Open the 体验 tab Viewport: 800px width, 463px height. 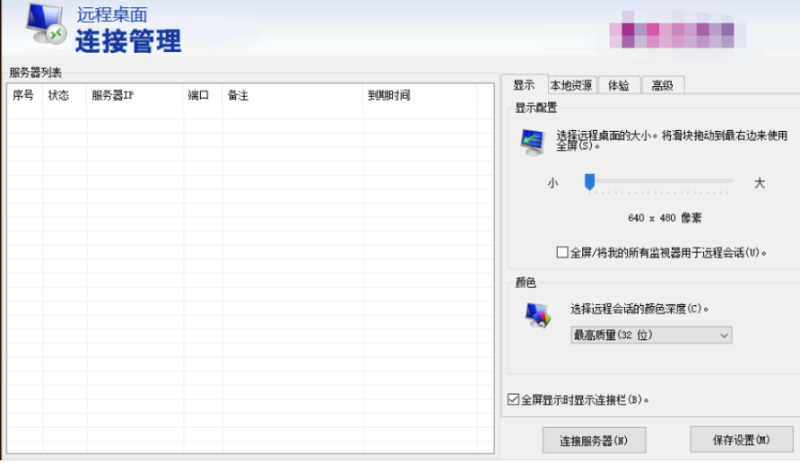pos(618,85)
